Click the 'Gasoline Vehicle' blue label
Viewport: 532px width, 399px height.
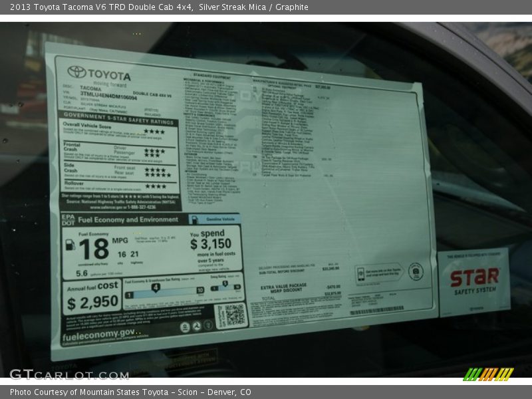tap(215, 219)
